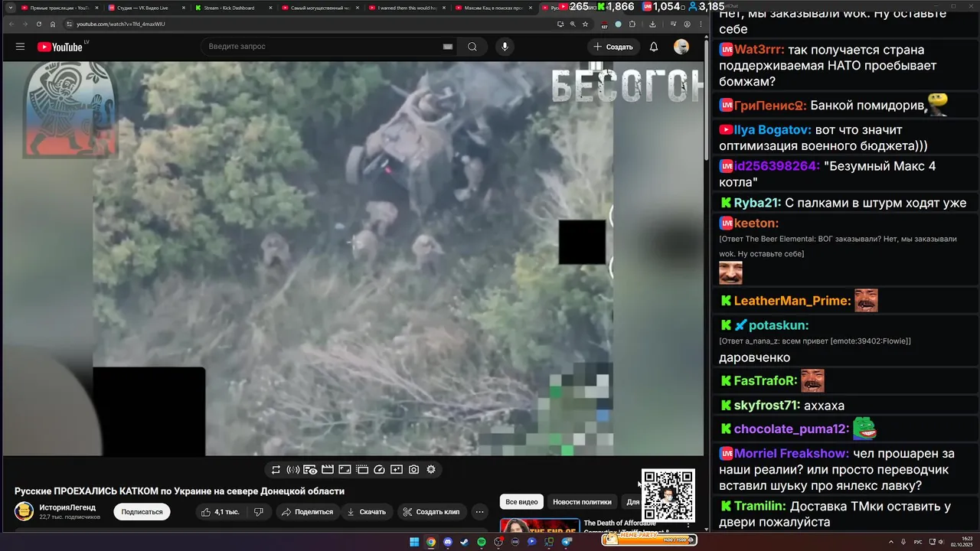Open YouTube notifications bell
This screenshot has width=980, height=551.
[654, 47]
